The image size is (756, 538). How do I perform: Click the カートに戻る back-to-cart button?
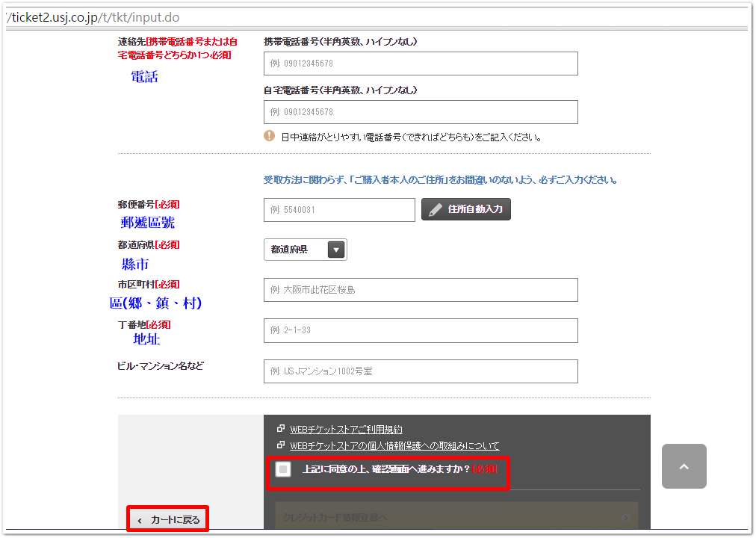coord(168,519)
